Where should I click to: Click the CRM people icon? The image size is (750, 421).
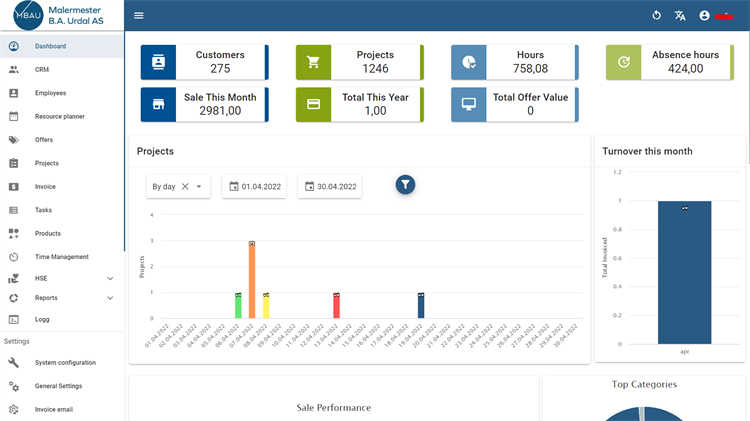[14, 69]
